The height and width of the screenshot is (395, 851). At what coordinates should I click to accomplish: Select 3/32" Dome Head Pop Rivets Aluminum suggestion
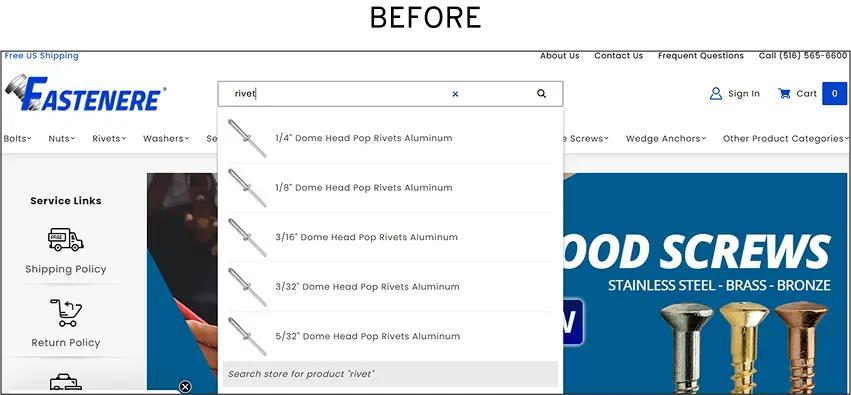tap(390, 286)
